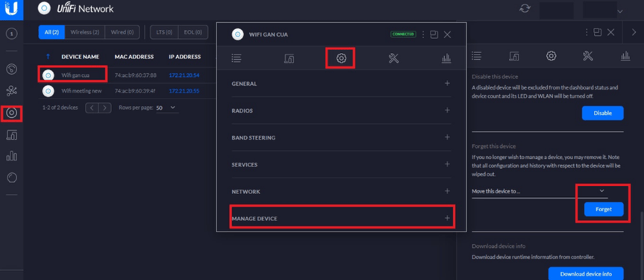This screenshot has height=280, width=644.
Task: Expand the SERVICES section
Action: coord(341,164)
